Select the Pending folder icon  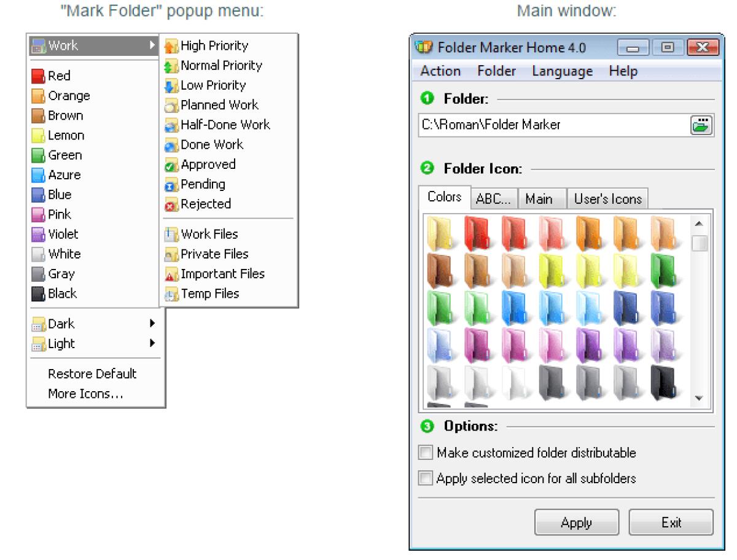[171, 185]
